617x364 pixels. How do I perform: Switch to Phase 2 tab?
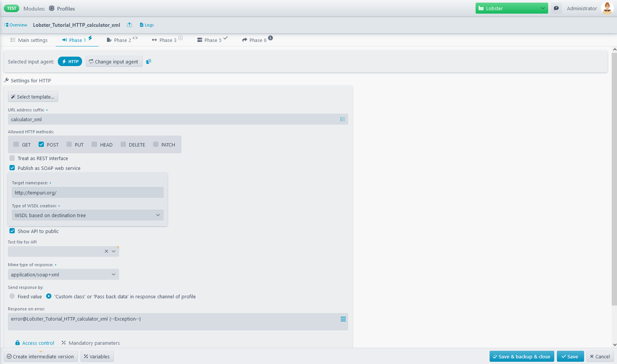(x=122, y=40)
